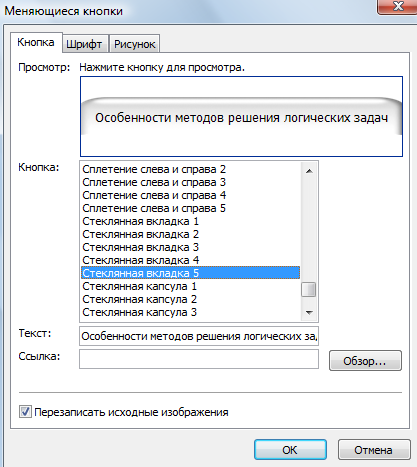Click the scrollbar up arrow in button list

click(x=309, y=171)
